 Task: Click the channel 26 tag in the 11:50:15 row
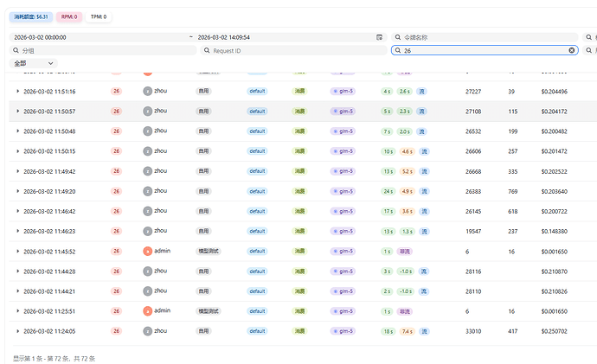(x=116, y=151)
